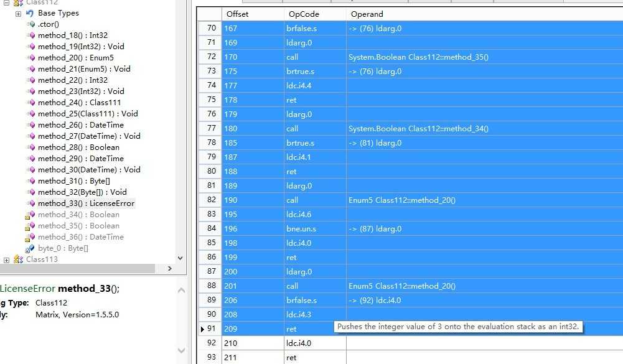Select row 79 ldc.i4.1
Viewport: 623px width, 364px height.
(x=410, y=157)
